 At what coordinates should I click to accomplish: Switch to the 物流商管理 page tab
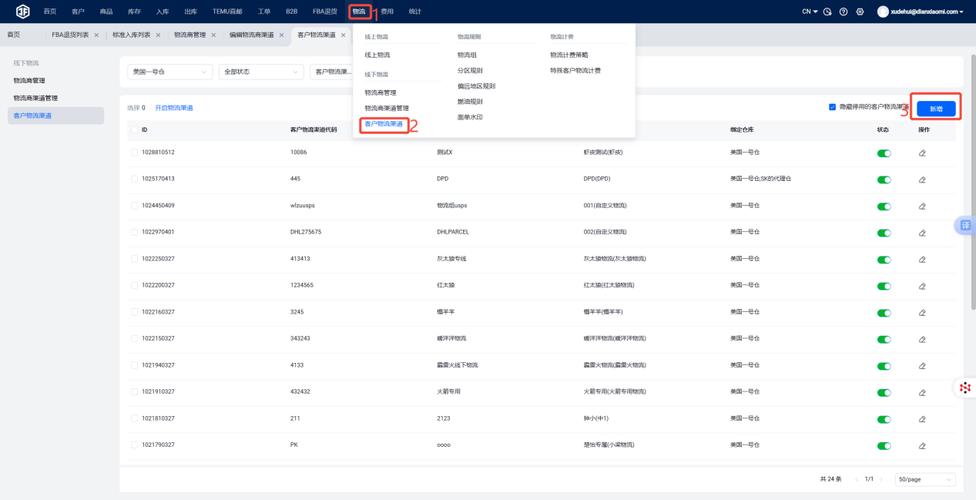(x=190, y=35)
